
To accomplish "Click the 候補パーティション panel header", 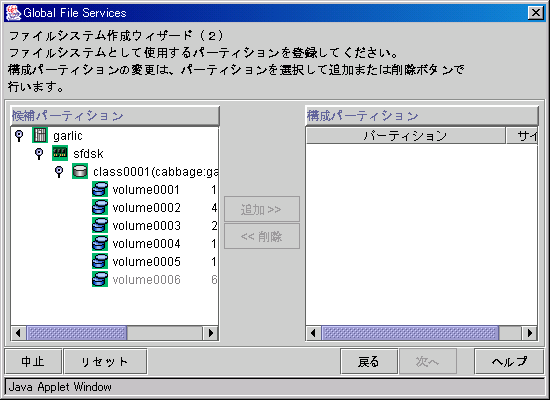I will pyautogui.click(x=115, y=116).
